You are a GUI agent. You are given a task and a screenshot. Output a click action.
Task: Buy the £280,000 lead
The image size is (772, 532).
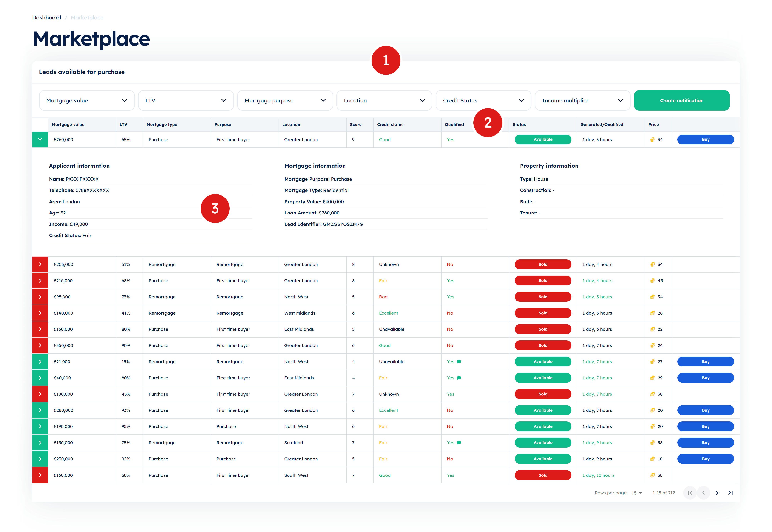(706, 410)
